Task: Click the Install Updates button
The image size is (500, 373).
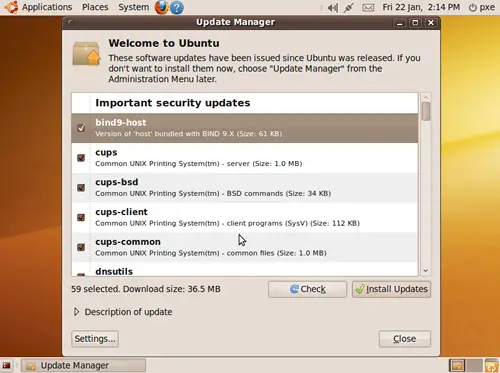Action: pos(391,289)
